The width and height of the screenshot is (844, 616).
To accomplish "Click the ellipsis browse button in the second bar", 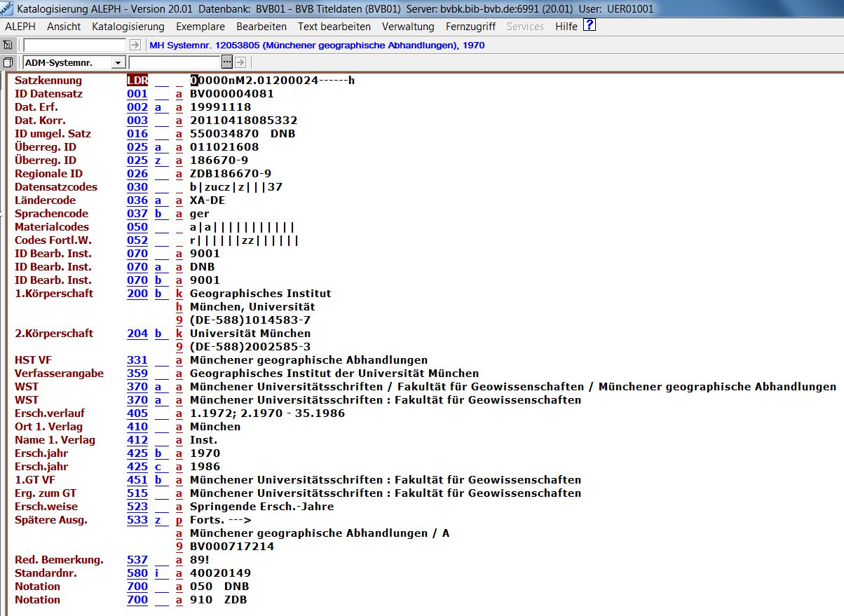I will click(228, 63).
